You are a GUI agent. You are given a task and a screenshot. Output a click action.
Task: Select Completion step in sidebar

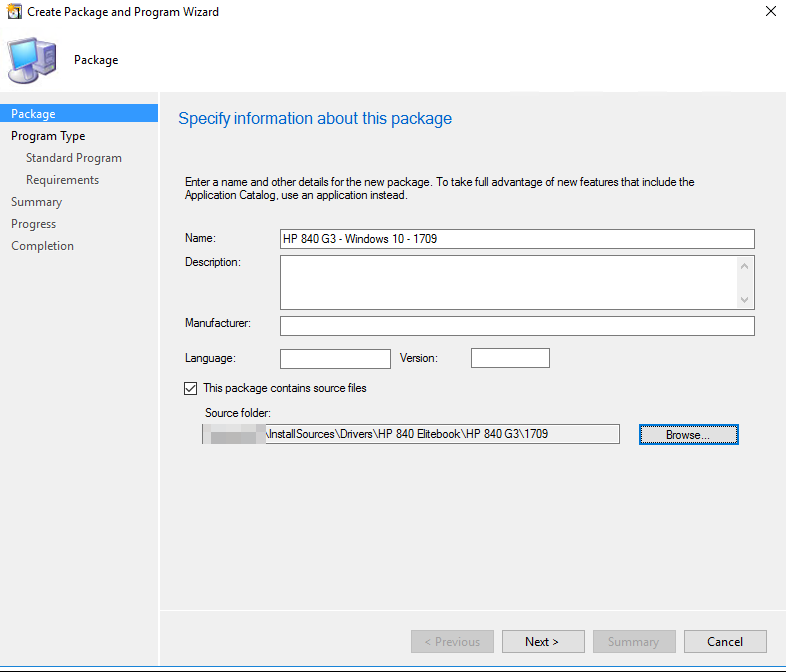[x=42, y=246]
